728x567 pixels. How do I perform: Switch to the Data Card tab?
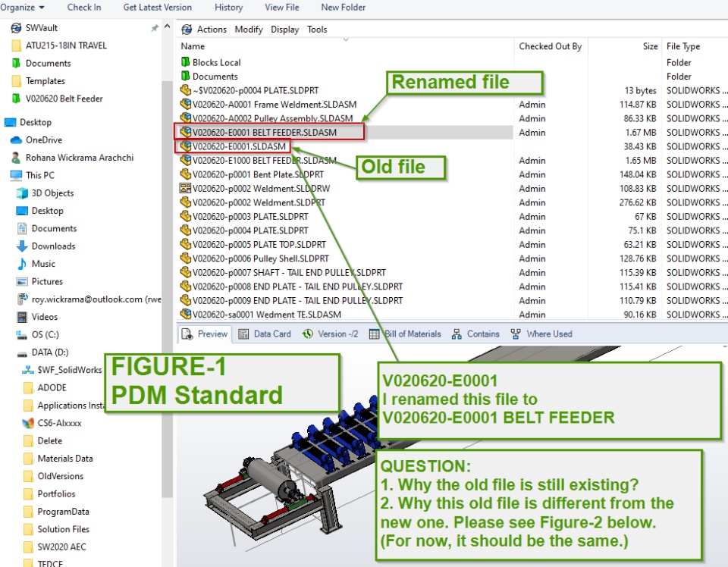pyautogui.click(x=265, y=334)
